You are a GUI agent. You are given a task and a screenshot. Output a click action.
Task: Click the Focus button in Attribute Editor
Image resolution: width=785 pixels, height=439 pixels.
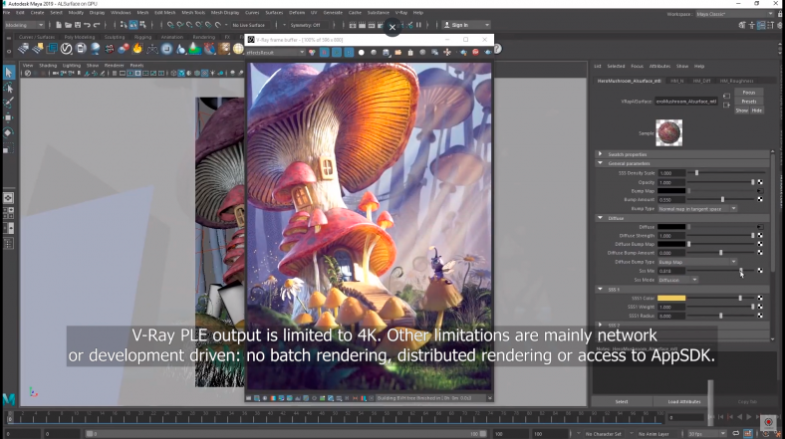(749, 92)
